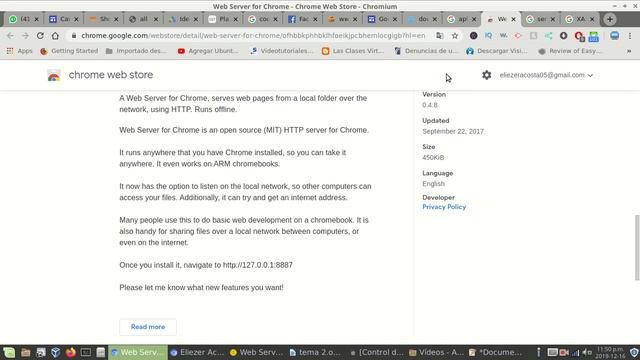Switch to 'Videos - A...' taskbar window

436,352
